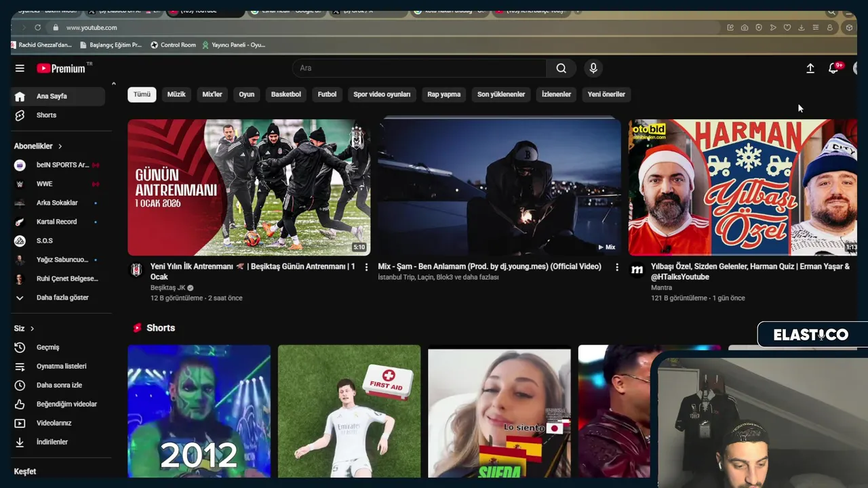Screen dimensions: 868x488
Task: Open Ana Sayfa home in sidebar
Action: [x=59, y=96]
